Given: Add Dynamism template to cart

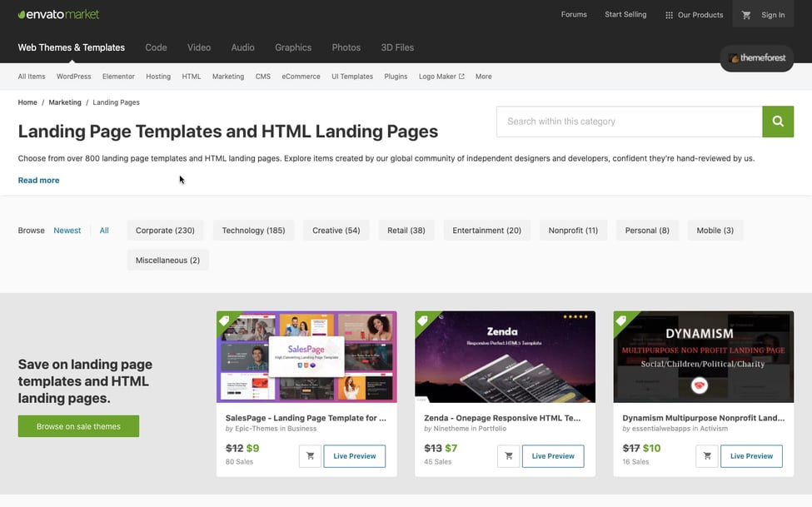Looking at the screenshot, I should pyautogui.click(x=707, y=456).
